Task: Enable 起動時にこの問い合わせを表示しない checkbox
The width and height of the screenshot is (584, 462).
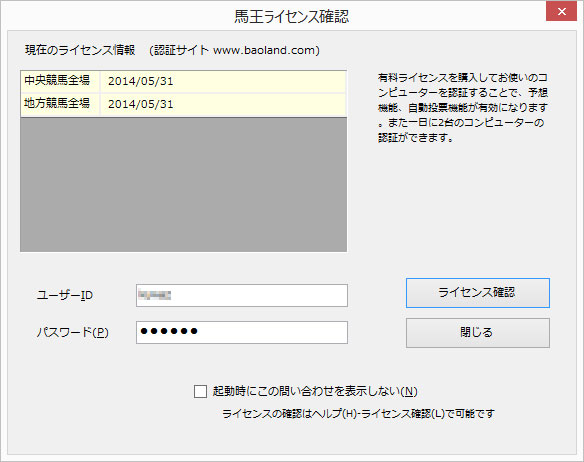Action: (200, 392)
